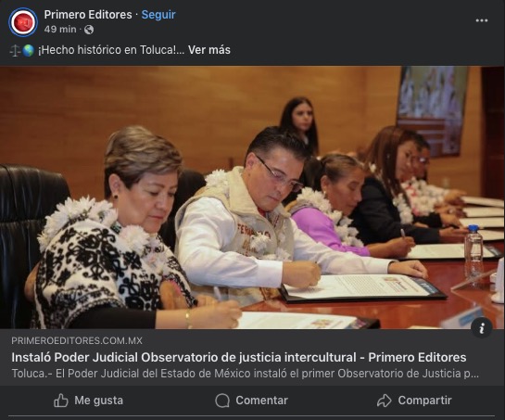505x420 pixels.
Task: Open the Primero Editores page name
Action: 88,15
